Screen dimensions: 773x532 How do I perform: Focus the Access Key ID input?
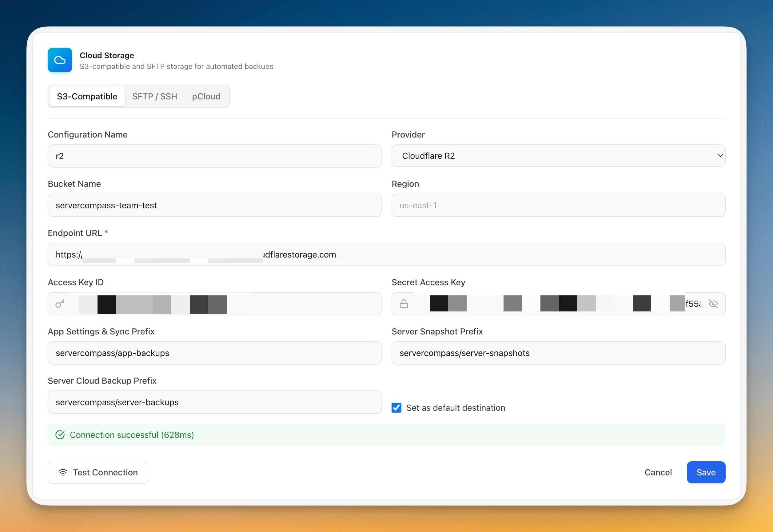tap(215, 304)
